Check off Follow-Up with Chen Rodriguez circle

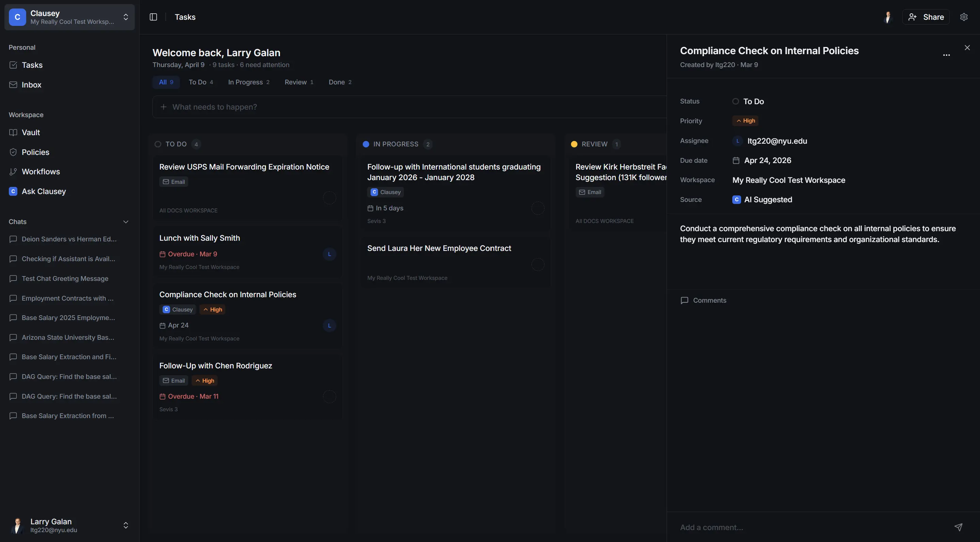pyautogui.click(x=329, y=397)
